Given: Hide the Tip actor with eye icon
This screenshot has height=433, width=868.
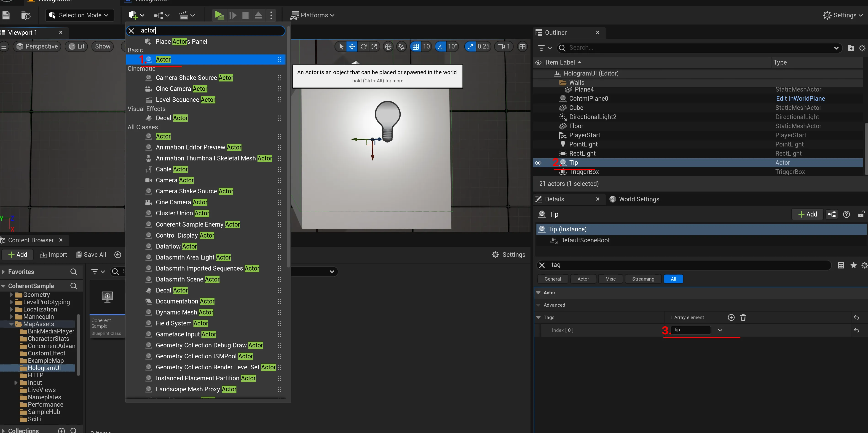Looking at the screenshot, I should [x=538, y=163].
